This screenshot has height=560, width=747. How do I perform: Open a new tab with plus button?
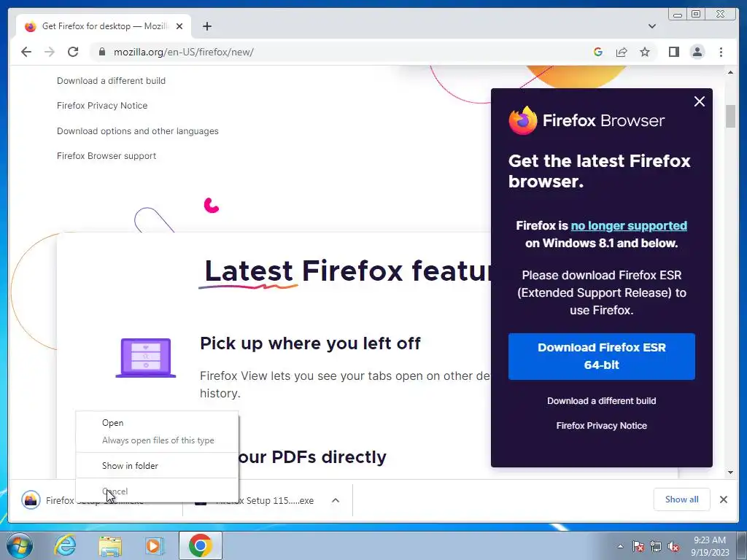206,26
